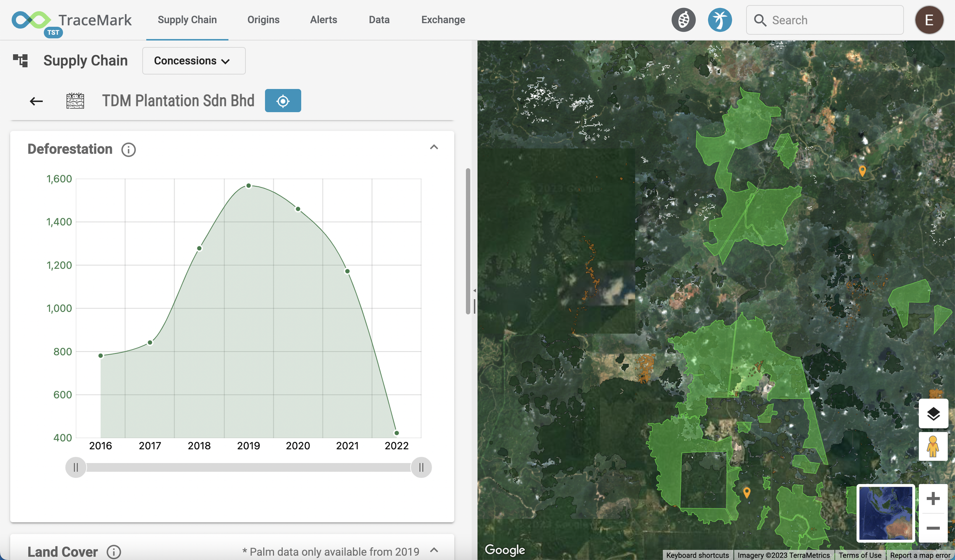Image resolution: width=955 pixels, height=560 pixels.
Task: Click the Deforestation heading text
Action: (70, 149)
